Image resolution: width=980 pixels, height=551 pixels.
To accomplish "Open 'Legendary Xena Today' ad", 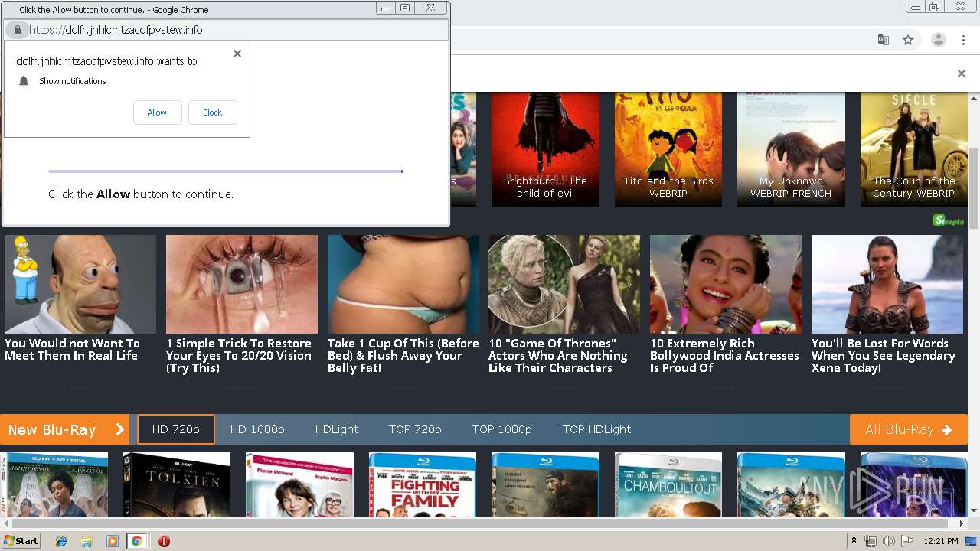I will pos(887,284).
